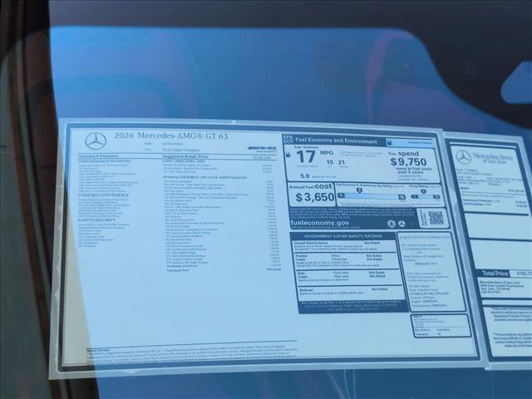The height and width of the screenshot is (399, 532).
Task: Click the greenhouse gas rating marker above the scale
Action: pos(359,190)
